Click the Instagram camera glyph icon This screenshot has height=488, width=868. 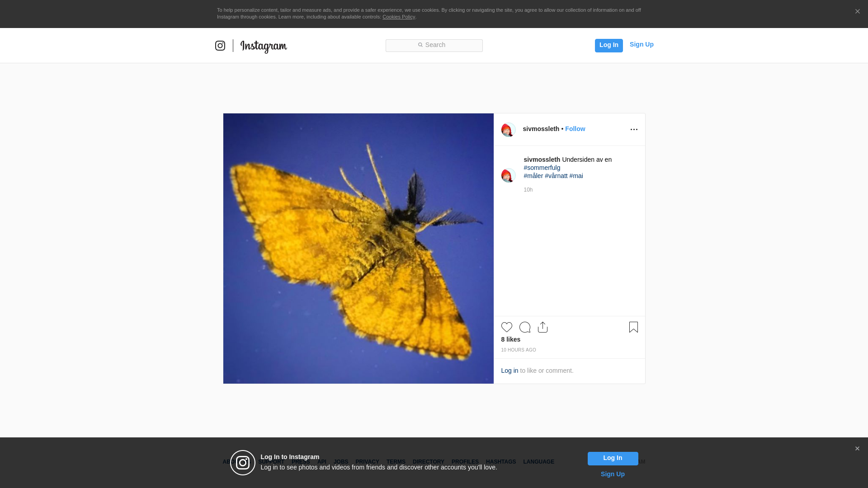220,46
